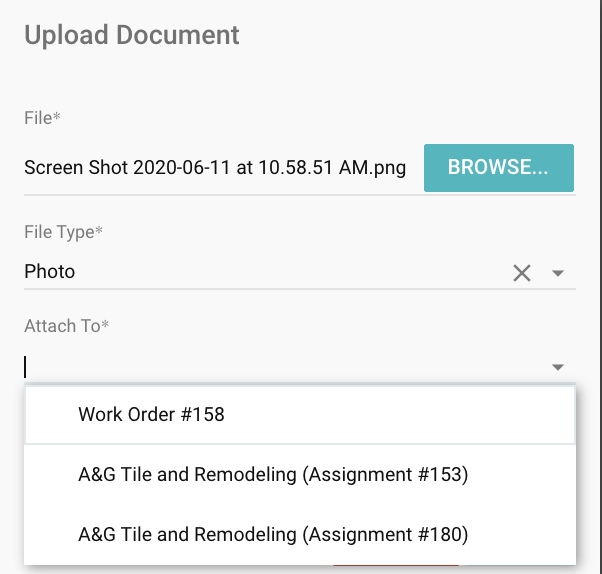Click the File Type* field label

(64, 232)
